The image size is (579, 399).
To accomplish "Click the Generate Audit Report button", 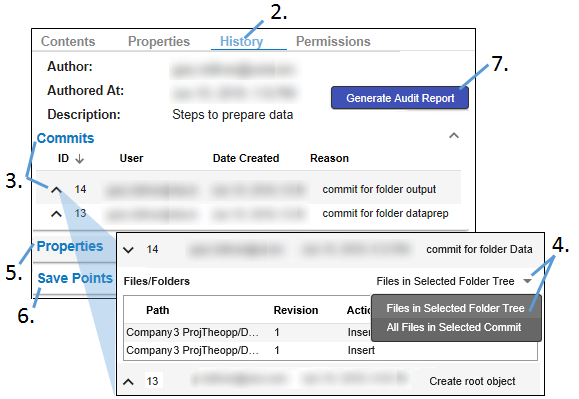I will (400, 98).
